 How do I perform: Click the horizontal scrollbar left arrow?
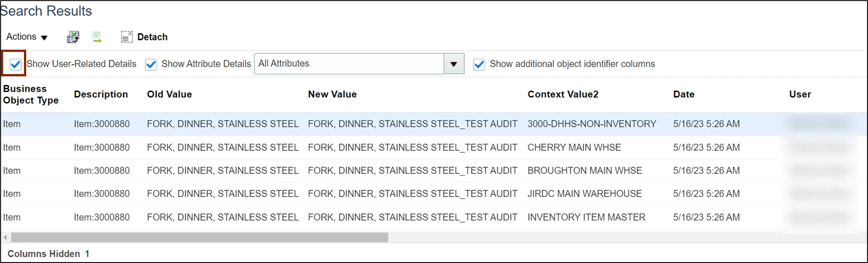5,238
